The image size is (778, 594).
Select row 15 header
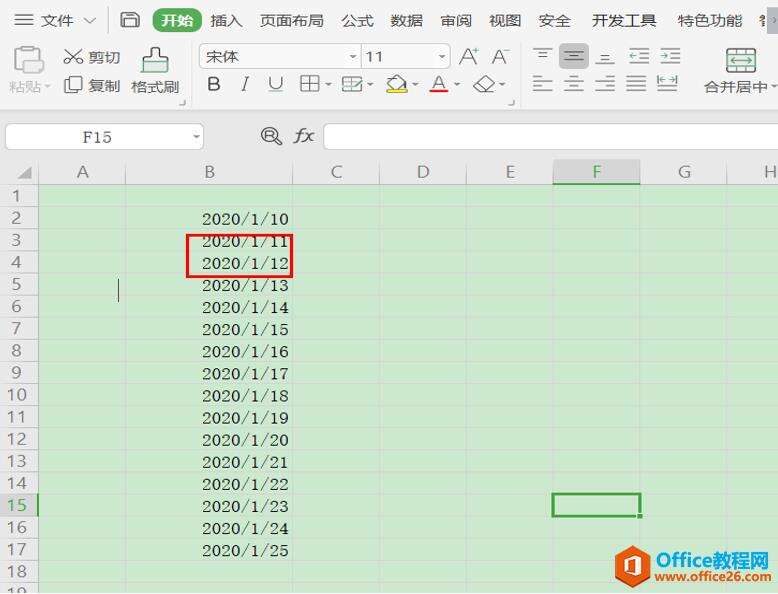click(18, 505)
